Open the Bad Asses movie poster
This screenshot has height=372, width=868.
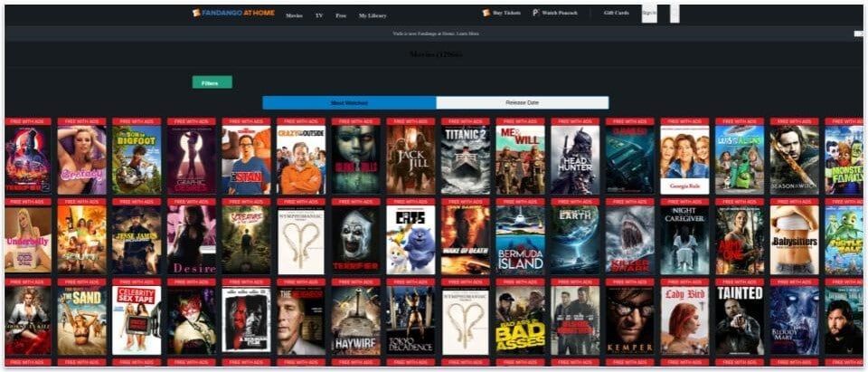coord(520,320)
